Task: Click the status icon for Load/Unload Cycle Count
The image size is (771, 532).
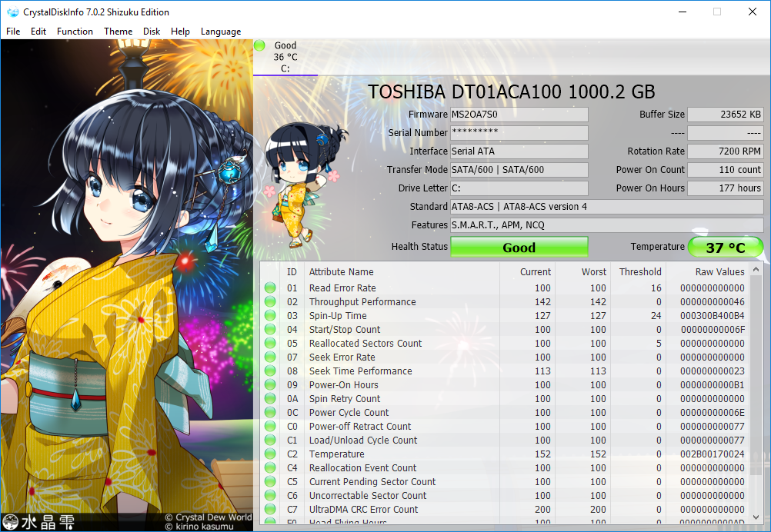Action: tap(270, 441)
